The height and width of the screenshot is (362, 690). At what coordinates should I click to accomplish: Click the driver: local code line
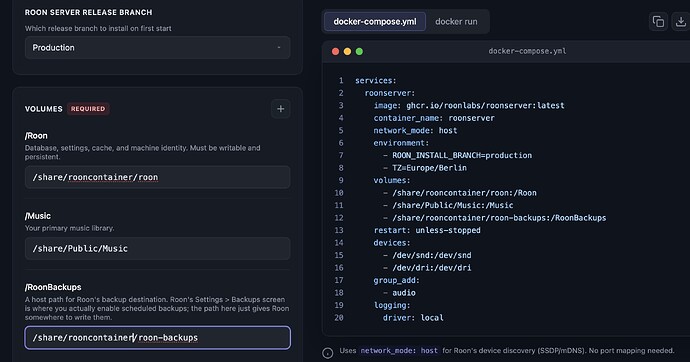tap(413, 318)
